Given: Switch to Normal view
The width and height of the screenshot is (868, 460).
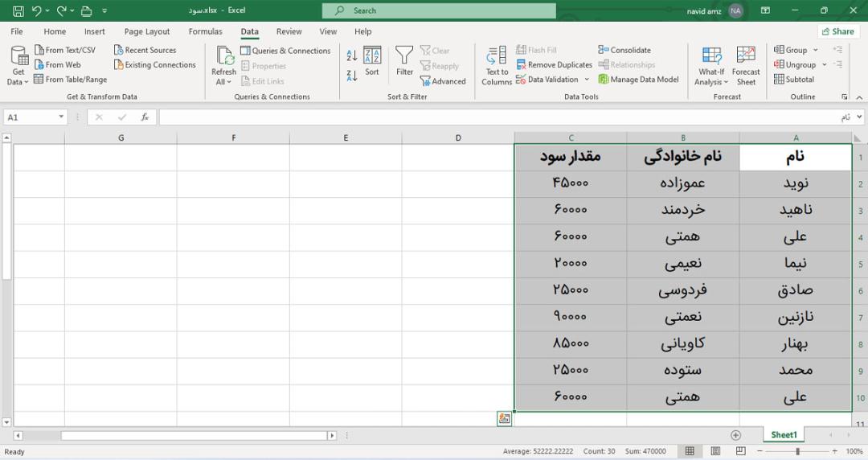Looking at the screenshot, I should click(690, 451).
